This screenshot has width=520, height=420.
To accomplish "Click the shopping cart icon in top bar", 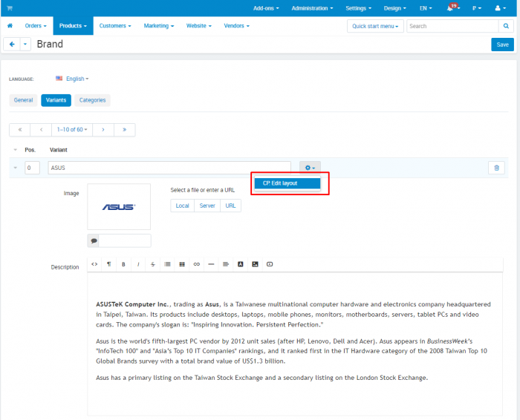I will [x=10, y=8].
